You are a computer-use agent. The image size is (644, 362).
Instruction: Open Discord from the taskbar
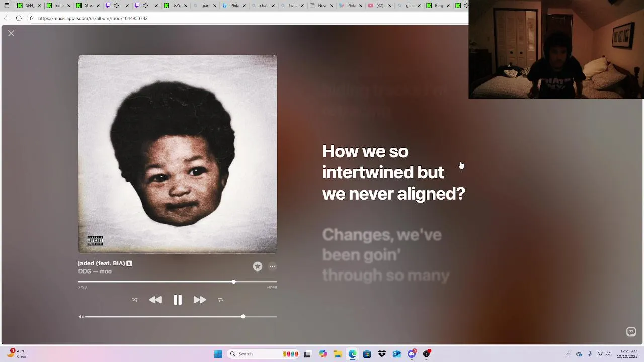point(412,354)
